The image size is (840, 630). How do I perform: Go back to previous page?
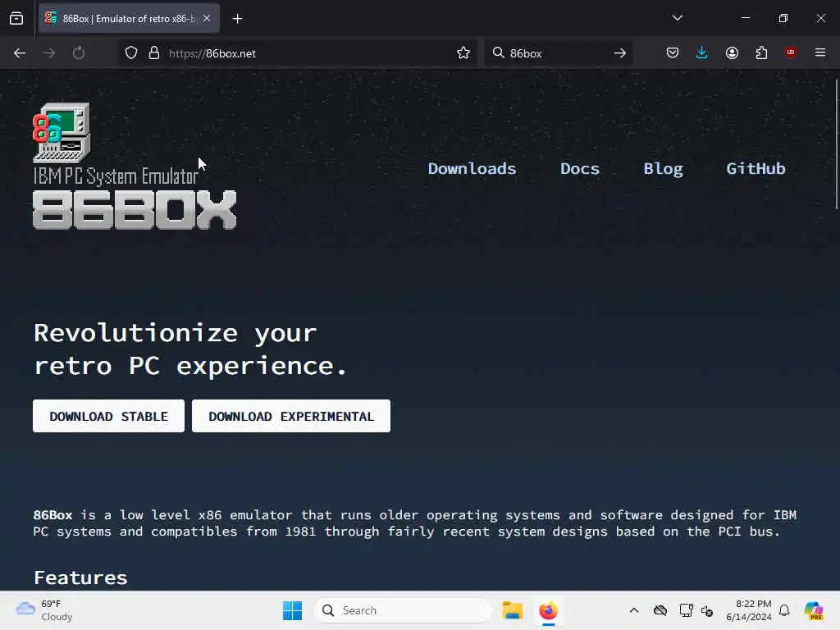(20, 53)
